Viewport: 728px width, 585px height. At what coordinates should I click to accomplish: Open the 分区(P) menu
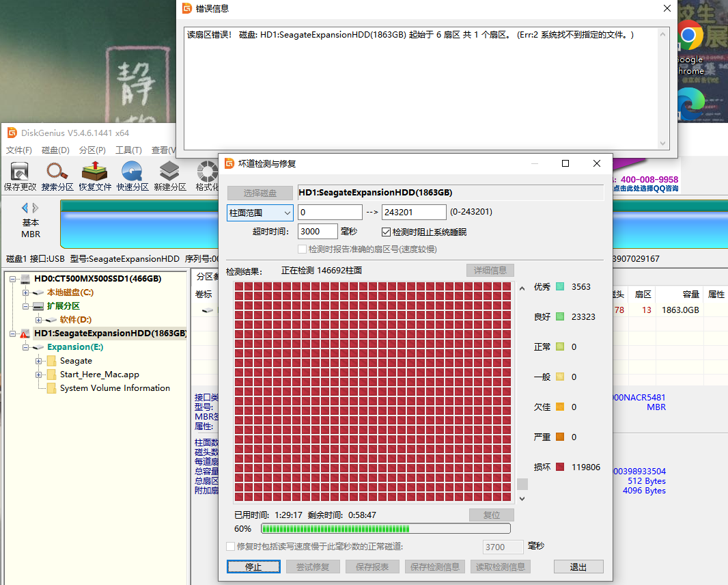(92, 150)
